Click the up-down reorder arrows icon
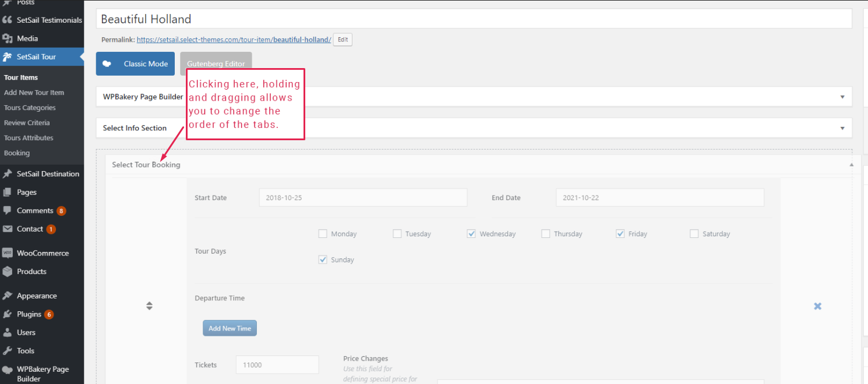This screenshot has width=868, height=384. pyautogui.click(x=149, y=306)
